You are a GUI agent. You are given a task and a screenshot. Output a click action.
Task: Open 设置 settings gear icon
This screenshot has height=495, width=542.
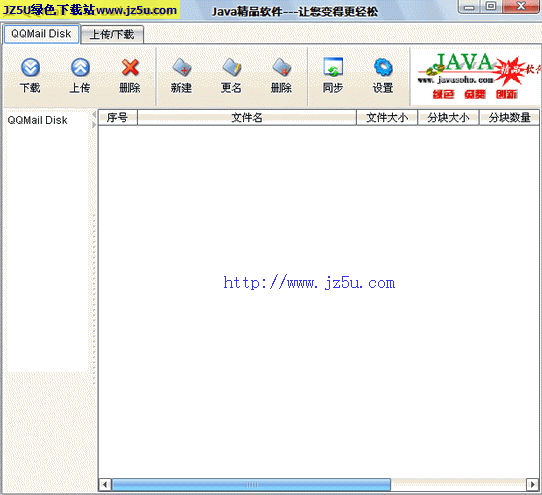click(x=383, y=67)
